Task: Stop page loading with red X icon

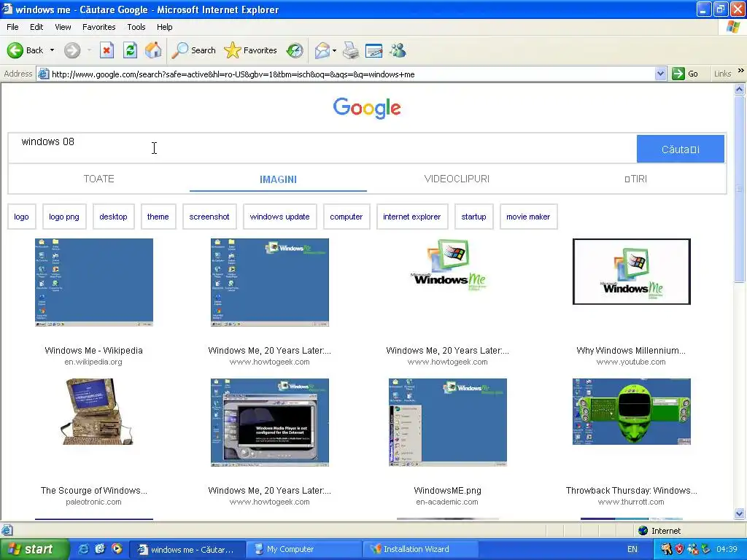Action: tap(107, 50)
